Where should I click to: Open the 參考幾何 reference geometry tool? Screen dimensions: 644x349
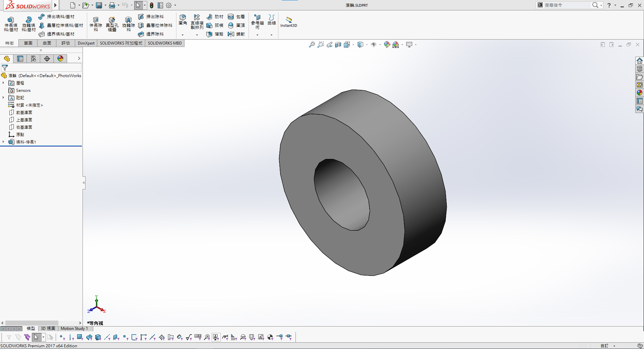257,22
